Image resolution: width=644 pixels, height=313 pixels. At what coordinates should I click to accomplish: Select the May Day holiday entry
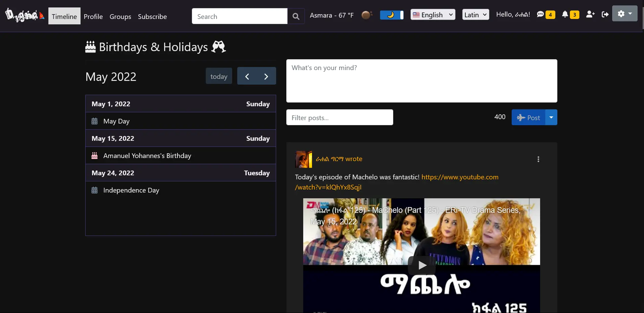tap(181, 121)
